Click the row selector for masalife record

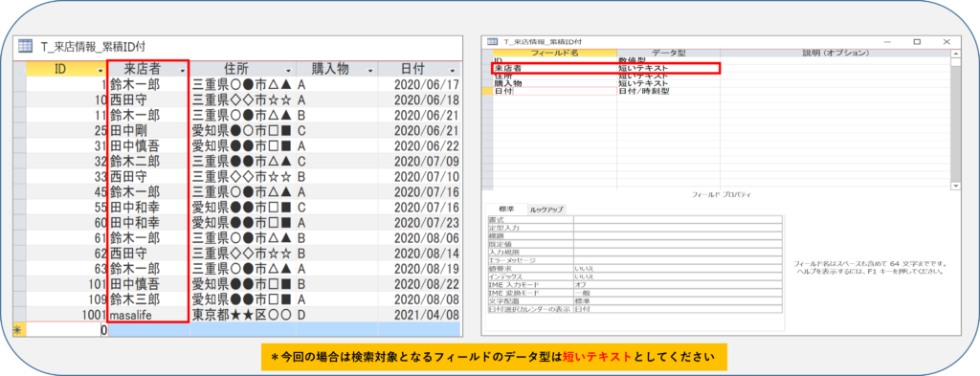pyautogui.click(x=19, y=314)
